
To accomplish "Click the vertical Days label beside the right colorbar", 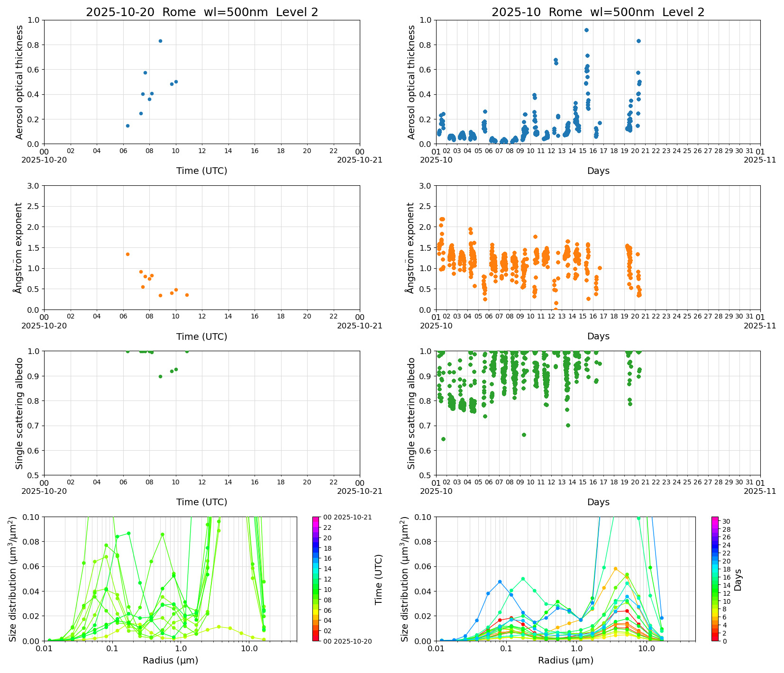I will pyautogui.click(x=738, y=579).
